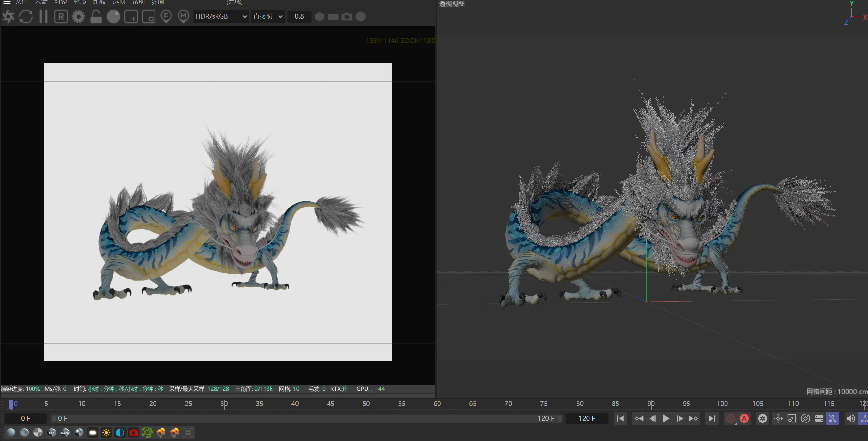Click the gray circle icon after camera icon

click(361, 17)
